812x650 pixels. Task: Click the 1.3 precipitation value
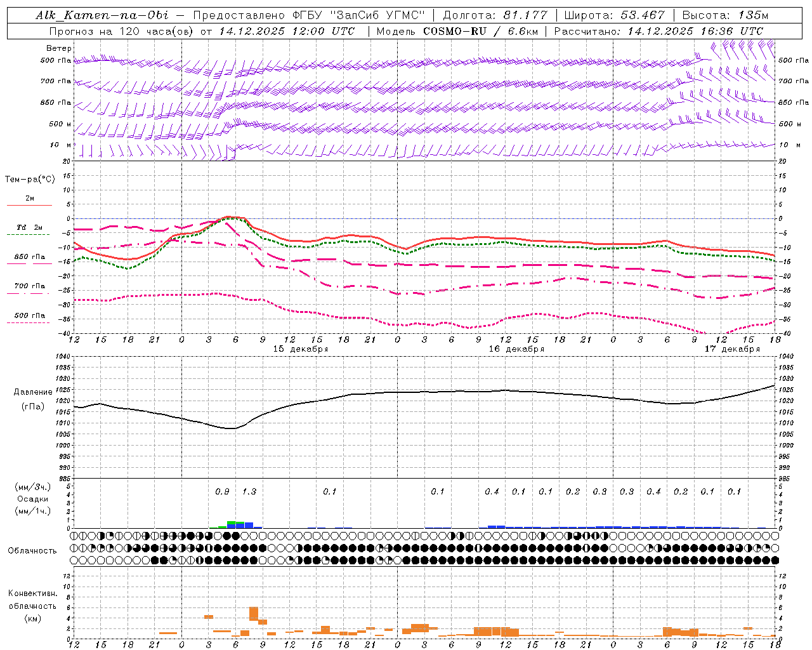(x=249, y=492)
